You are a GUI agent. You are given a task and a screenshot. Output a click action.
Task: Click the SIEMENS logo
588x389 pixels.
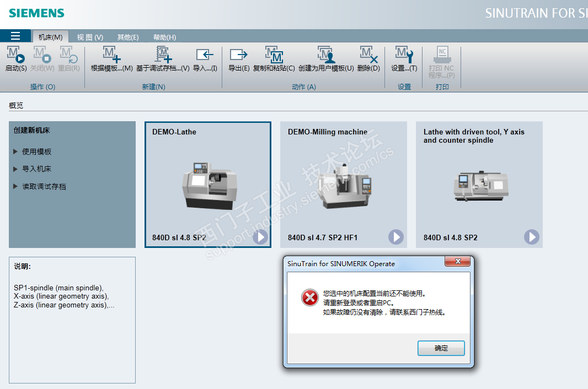pos(36,13)
